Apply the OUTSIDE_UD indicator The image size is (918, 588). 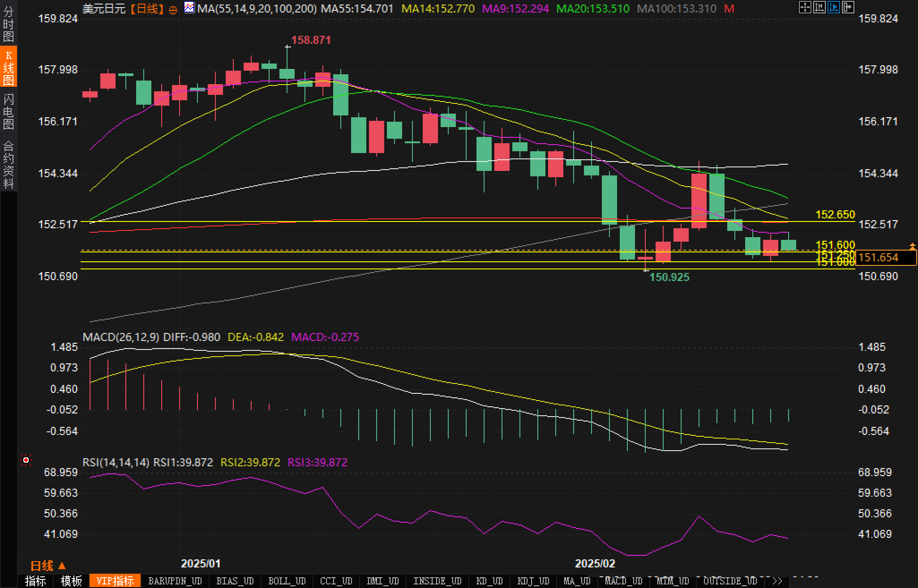point(730,581)
